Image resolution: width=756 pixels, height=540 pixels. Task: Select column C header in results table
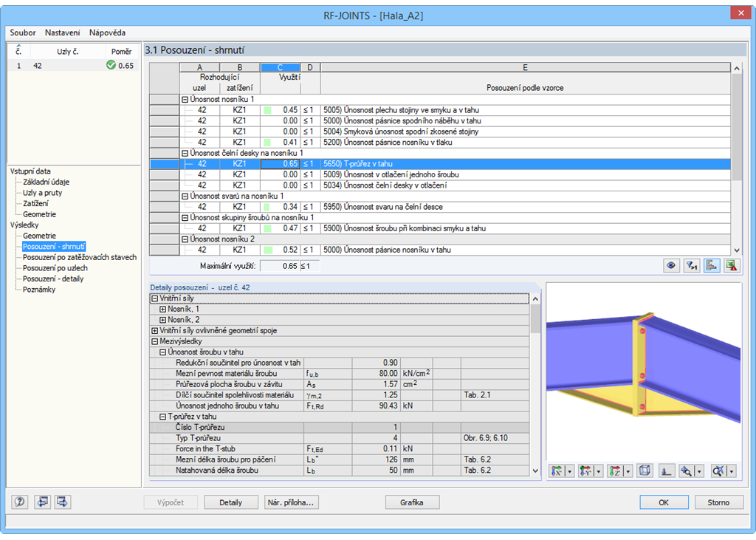click(280, 67)
